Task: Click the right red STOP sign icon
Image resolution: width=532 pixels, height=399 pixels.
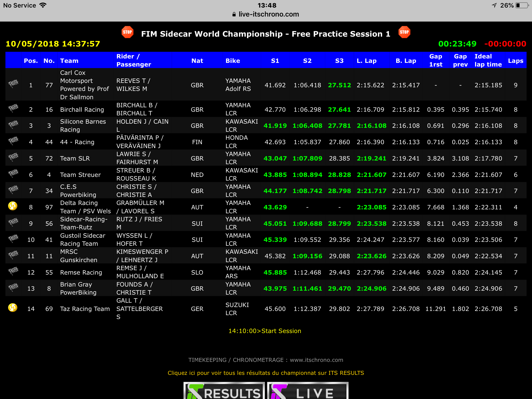Action: coord(404,32)
